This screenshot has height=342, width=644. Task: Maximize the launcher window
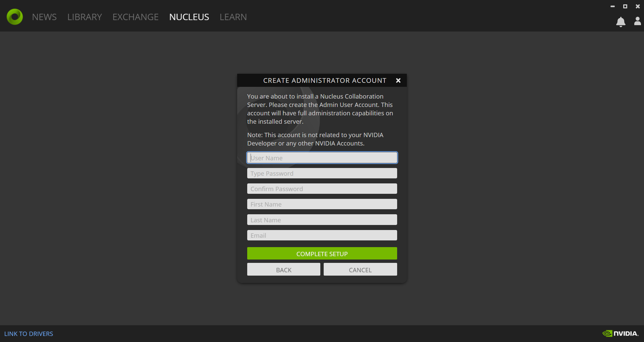625,6
